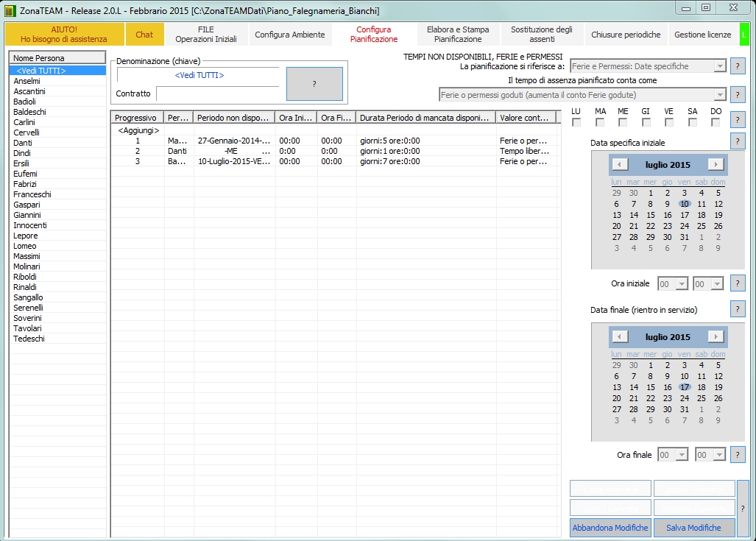Open 'Configura Ambiente' tab

click(x=290, y=35)
